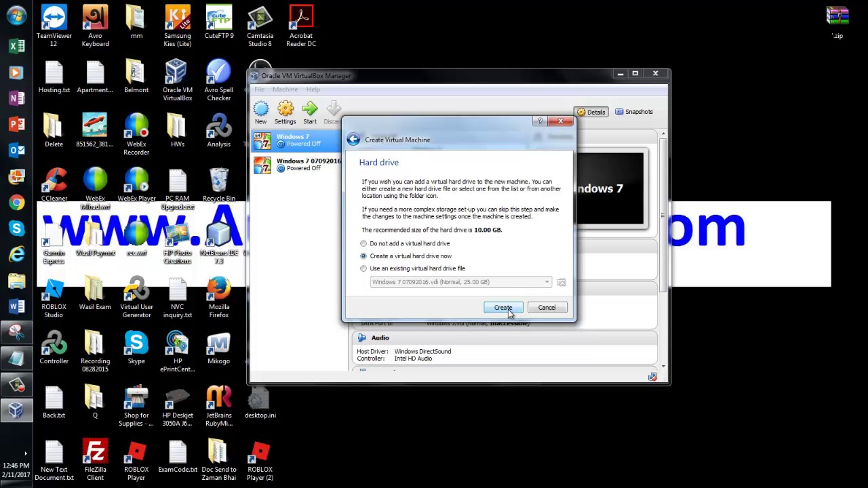Open PowerPoint from the taskbar
Screen dimensions: 868x488
pyautogui.click(x=16, y=124)
